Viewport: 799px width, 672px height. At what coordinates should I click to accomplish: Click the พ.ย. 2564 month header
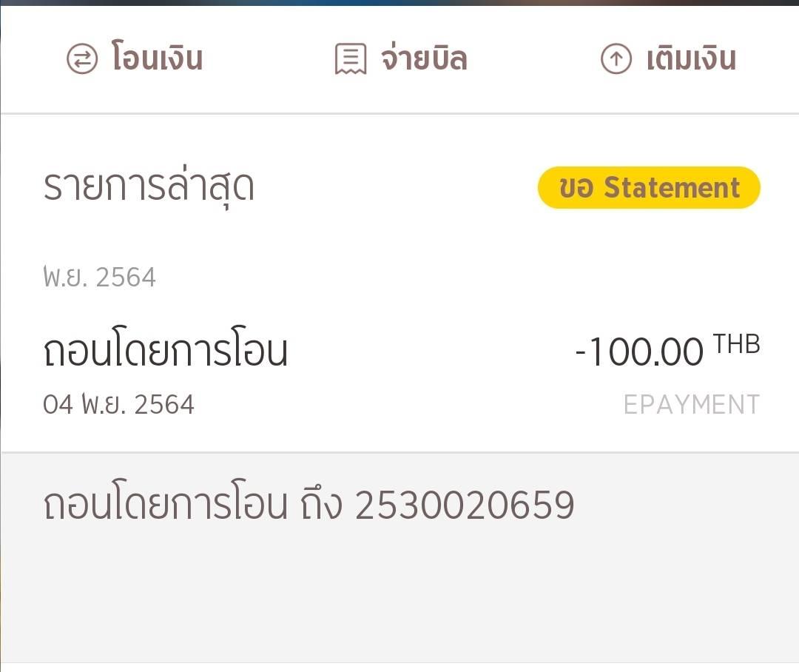99,278
